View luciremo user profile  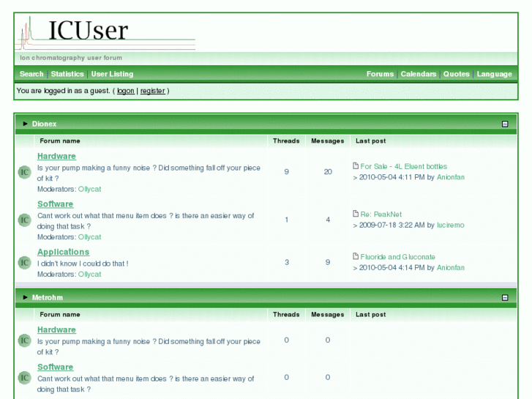coord(451,225)
